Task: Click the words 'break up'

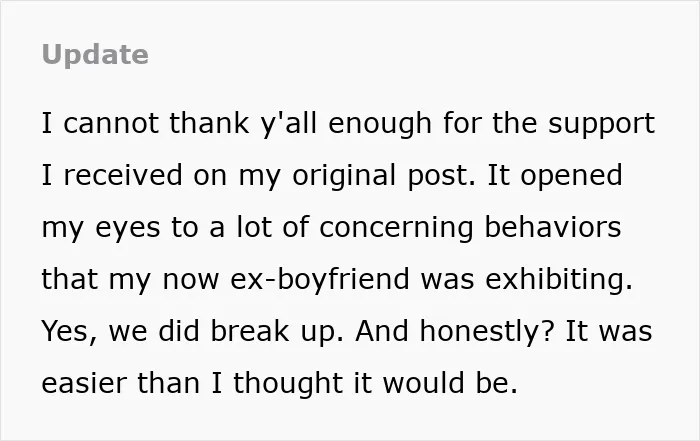Action: pos(277,333)
